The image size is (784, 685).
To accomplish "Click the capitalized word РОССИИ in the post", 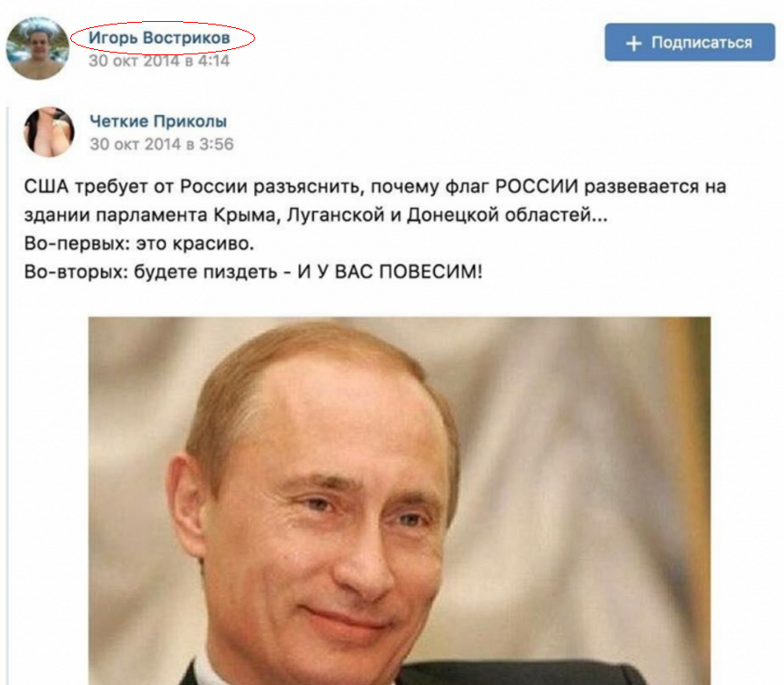I will coord(537,187).
